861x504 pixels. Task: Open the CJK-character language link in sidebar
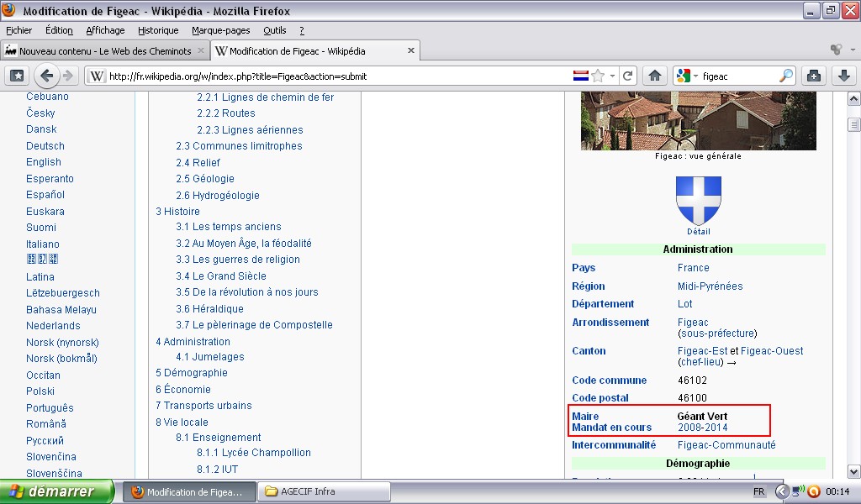(42, 259)
